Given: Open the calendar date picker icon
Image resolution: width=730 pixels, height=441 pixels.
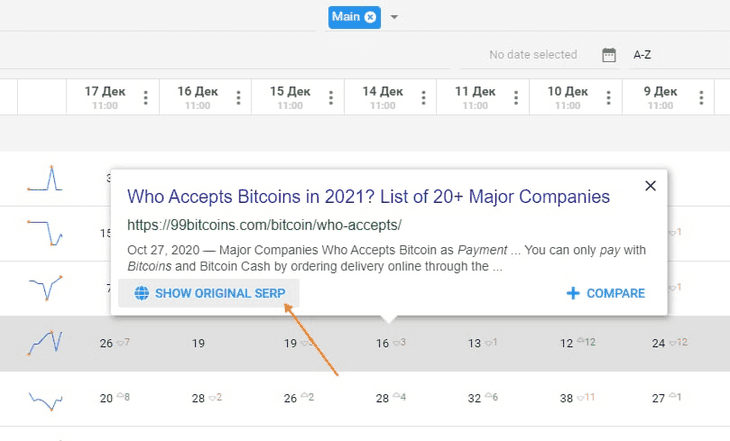Looking at the screenshot, I should pos(609,55).
